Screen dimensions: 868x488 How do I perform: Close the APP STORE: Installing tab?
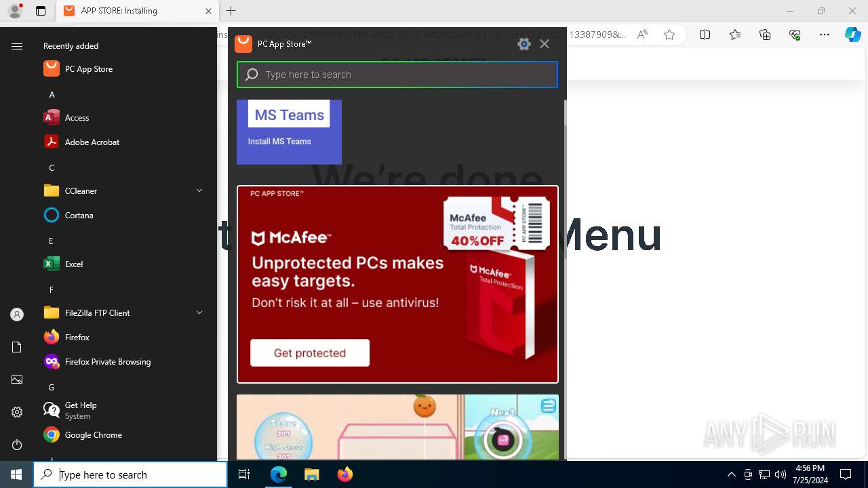click(208, 11)
